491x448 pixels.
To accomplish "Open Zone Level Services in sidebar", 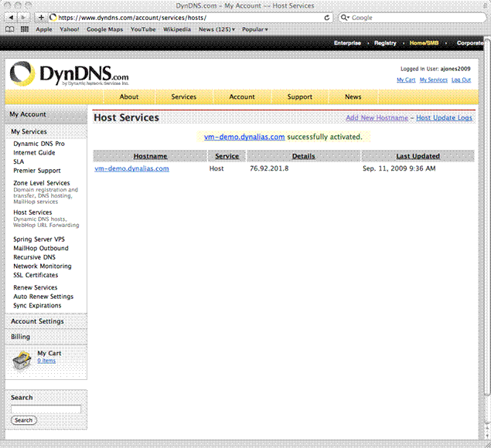I will [x=42, y=183].
